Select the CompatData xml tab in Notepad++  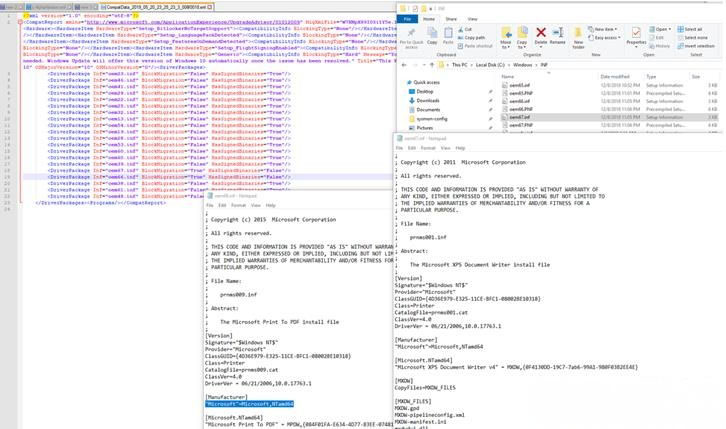[156, 7]
